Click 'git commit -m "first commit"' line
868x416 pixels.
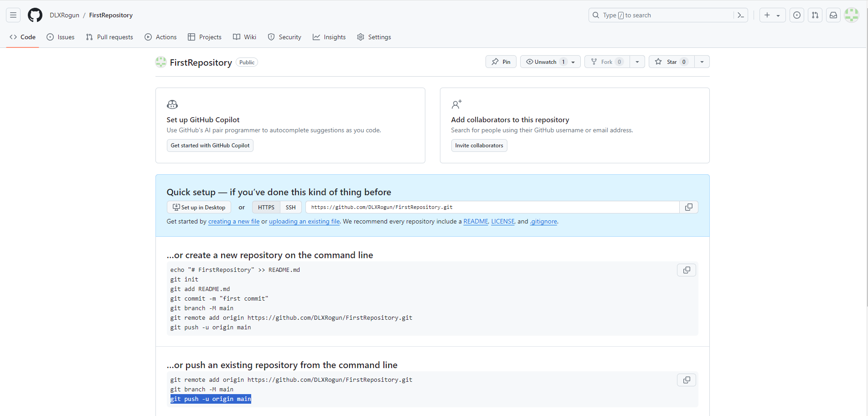(219, 298)
